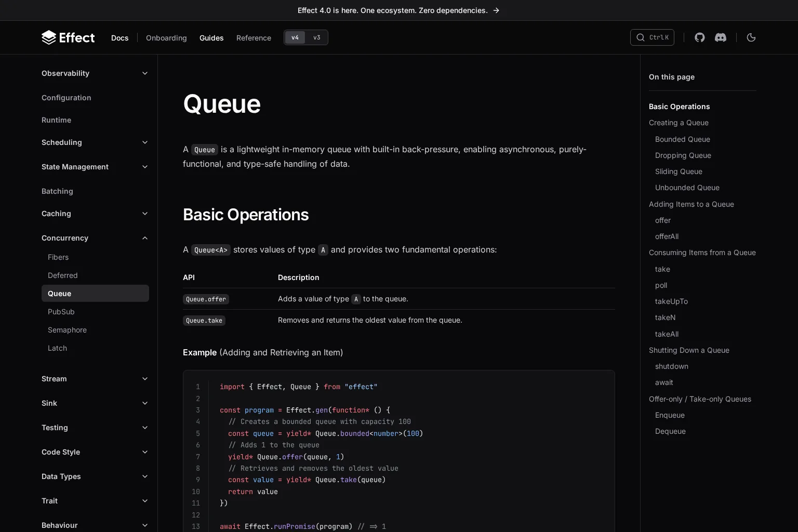Viewport: 798px width, 532px height.
Task: Click the Effect logo in header
Action: (x=68, y=37)
